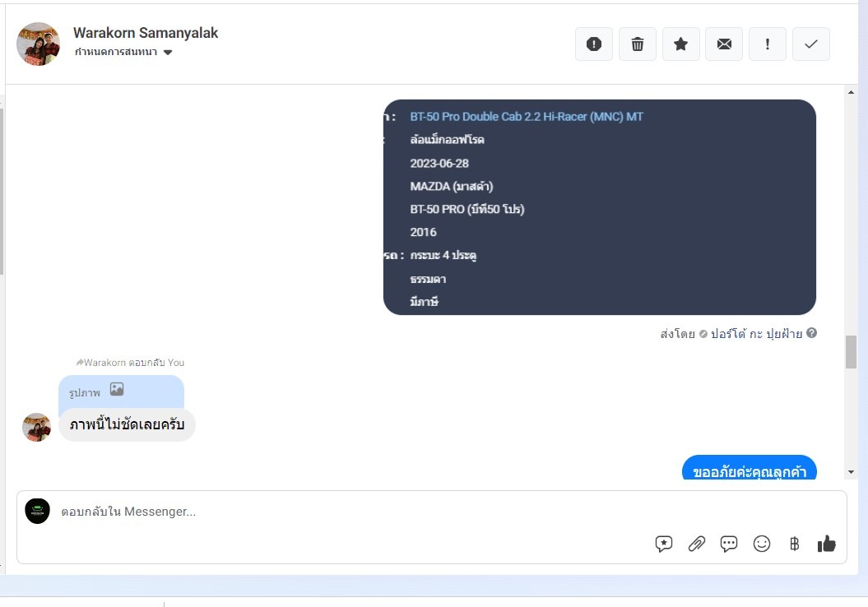Viewport: 868px width, 607px height.
Task: Attach a file using the paperclip icon
Action: coord(696,544)
